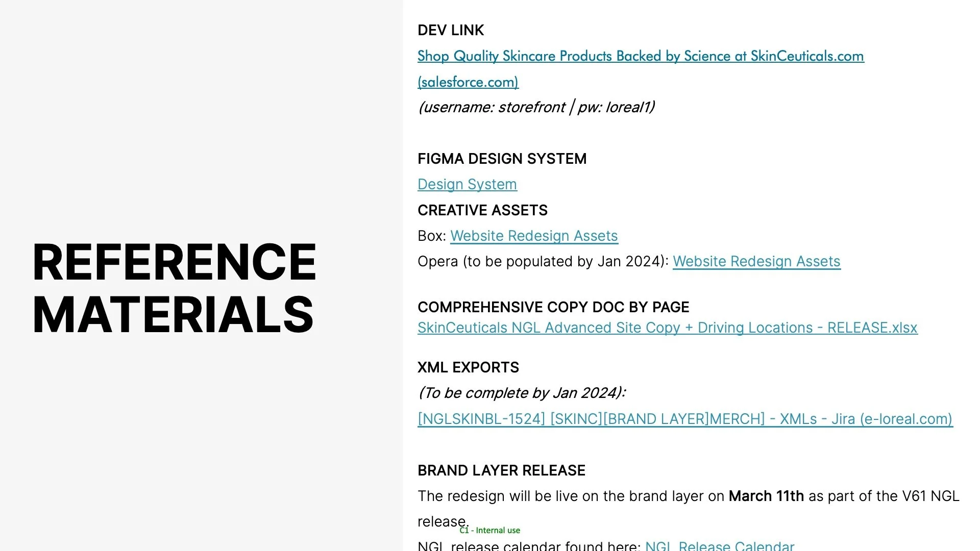Click the green C1 - Internal use label
The image size is (980, 551).
pyautogui.click(x=489, y=531)
